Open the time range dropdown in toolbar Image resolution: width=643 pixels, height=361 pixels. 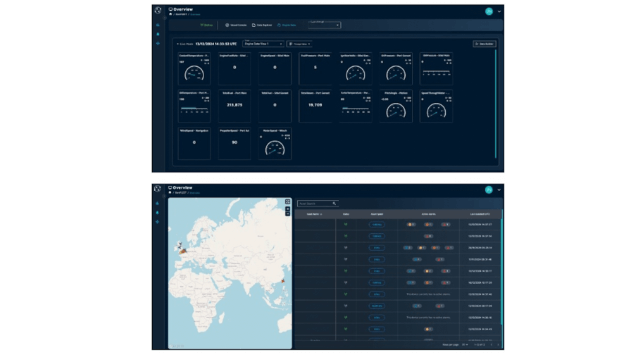324,25
